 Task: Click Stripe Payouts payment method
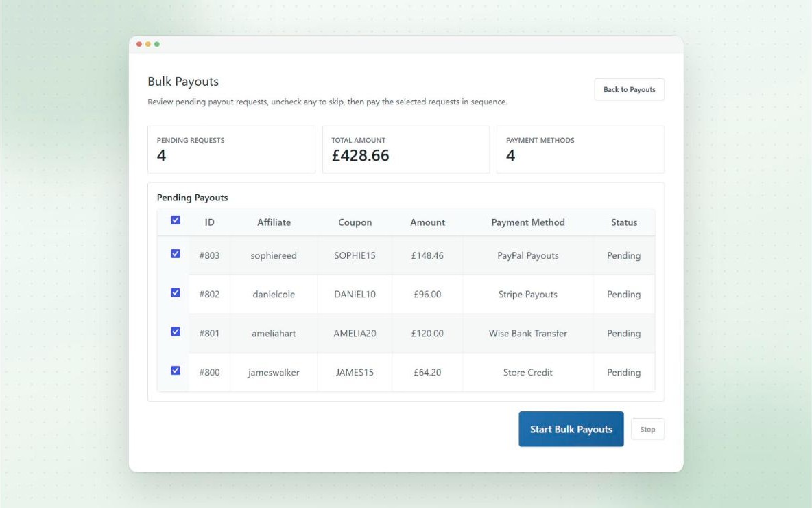pos(527,294)
